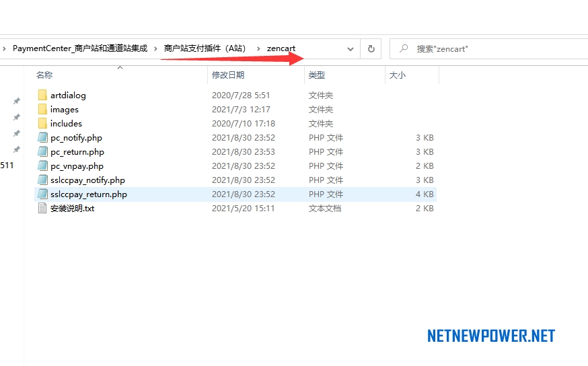Screen dimensions: 588x366
Task: Click the pc_notify.php file icon
Action: coord(43,137)
